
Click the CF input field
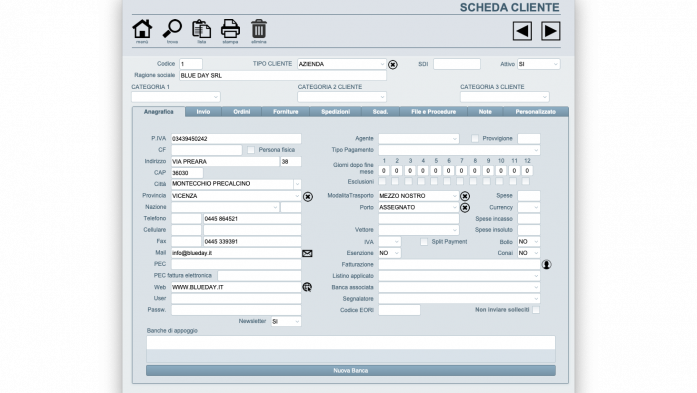(207, 150)
